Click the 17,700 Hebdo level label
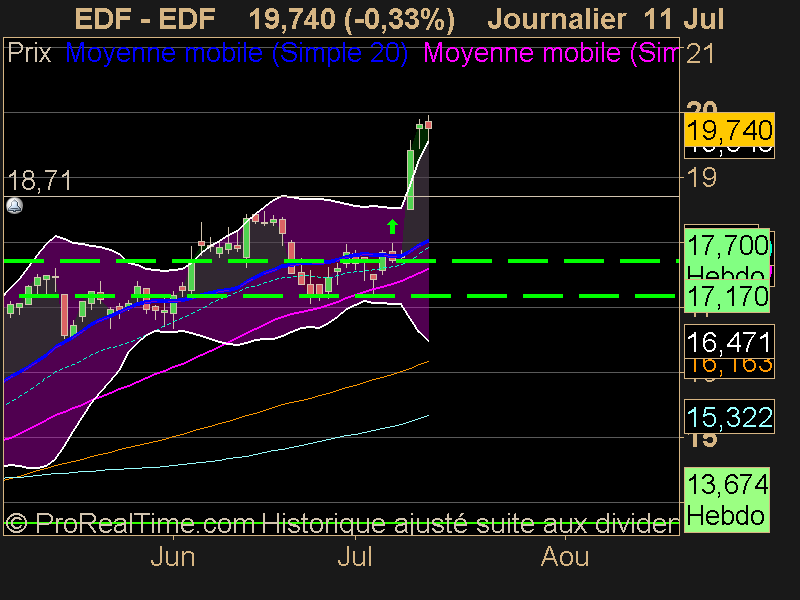This screenshot has width=800, height=600. (727, 254)
